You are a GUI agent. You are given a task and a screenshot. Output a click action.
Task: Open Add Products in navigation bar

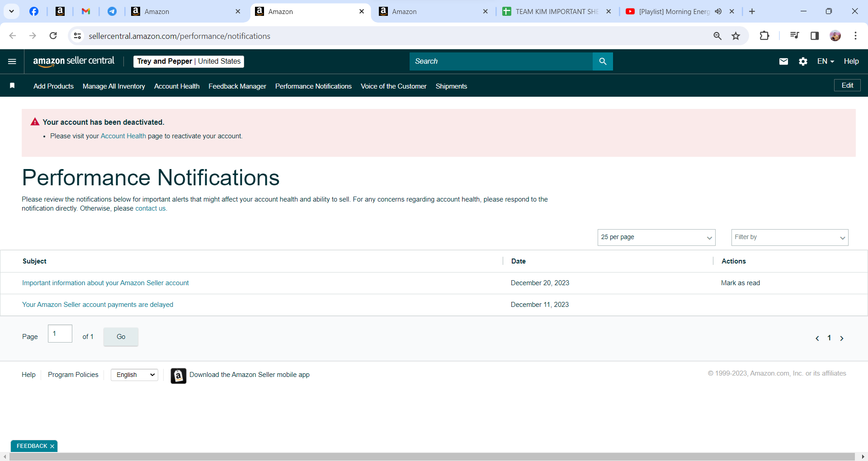point(53,86)
